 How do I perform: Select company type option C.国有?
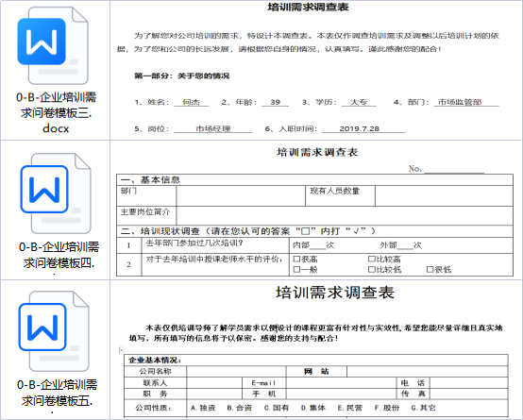[277, 408]
